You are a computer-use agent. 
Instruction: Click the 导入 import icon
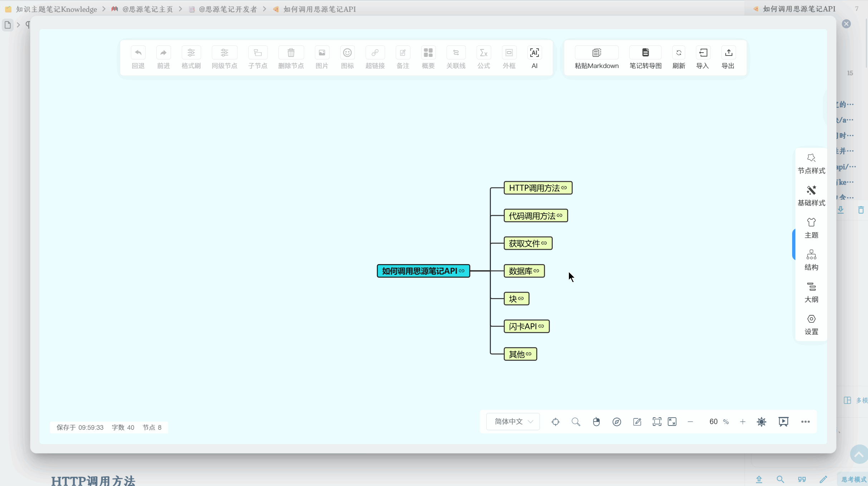[x=703, y=53]
